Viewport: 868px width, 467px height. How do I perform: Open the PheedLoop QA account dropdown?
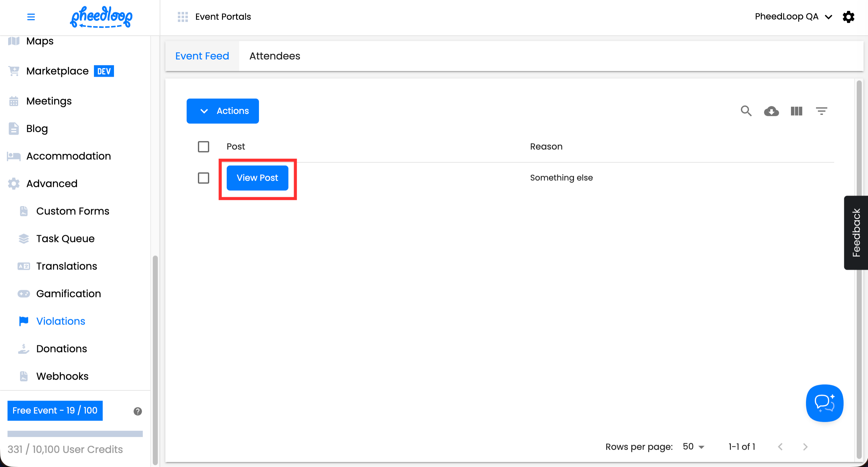tap(793, 17)
